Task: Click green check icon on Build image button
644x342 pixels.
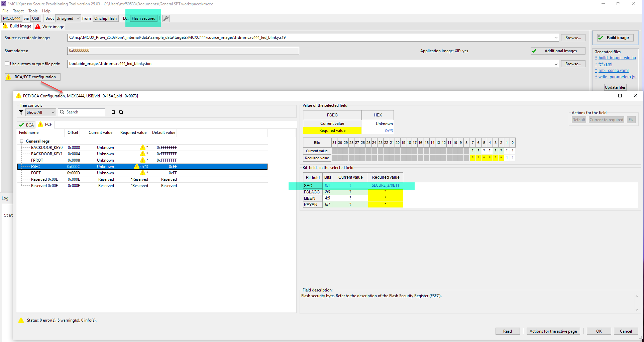Action: coord(601,37)
